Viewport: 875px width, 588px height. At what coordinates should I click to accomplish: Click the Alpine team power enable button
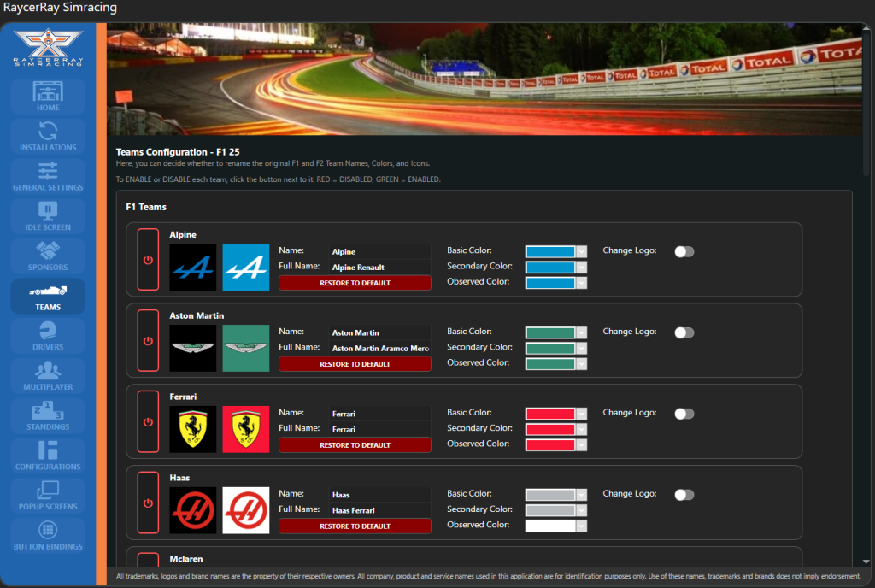[148, 260]
